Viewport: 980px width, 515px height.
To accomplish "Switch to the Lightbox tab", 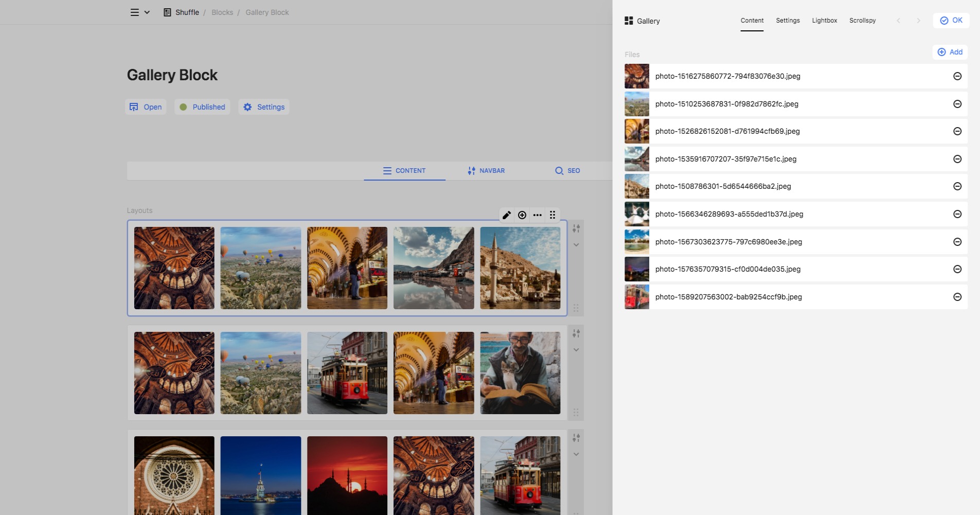I will click(824, 21).
